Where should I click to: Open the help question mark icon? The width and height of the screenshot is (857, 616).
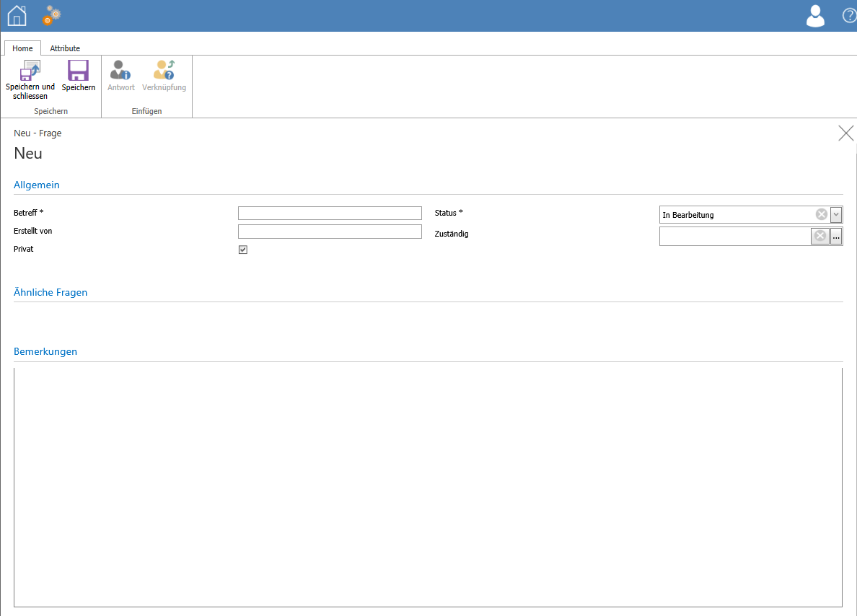849,16
